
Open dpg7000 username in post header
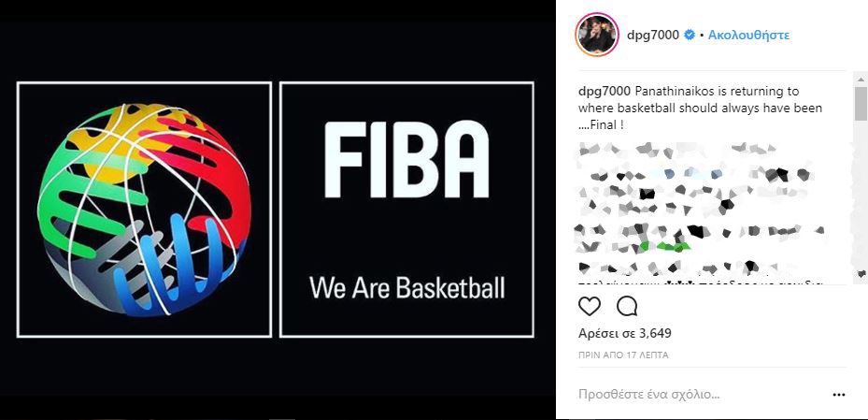tap(653, 35)
